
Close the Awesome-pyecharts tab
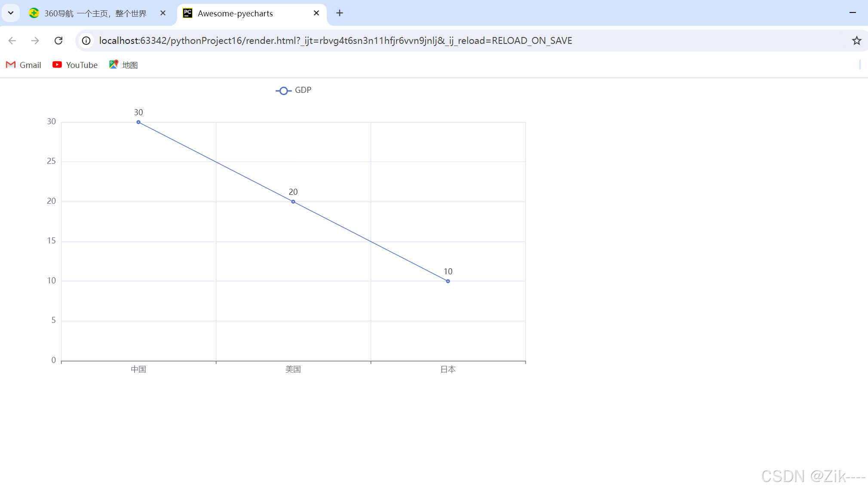pyautogui.click(x=316, y=13)
